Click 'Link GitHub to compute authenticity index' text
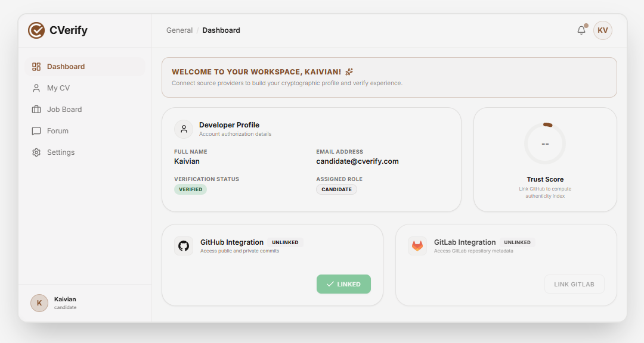The width and height of the screenshot is (644, 343). coord(545,192)
